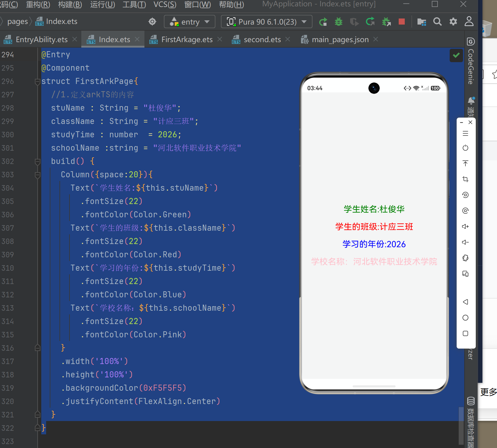Open the CodeGenie side panel

click(x=471, y=61)
